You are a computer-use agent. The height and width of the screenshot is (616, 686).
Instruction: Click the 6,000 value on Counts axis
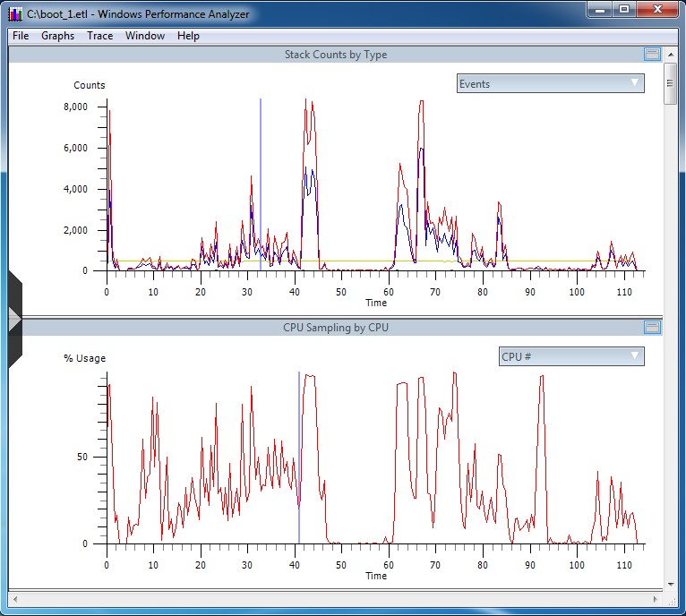pos(76,148)
